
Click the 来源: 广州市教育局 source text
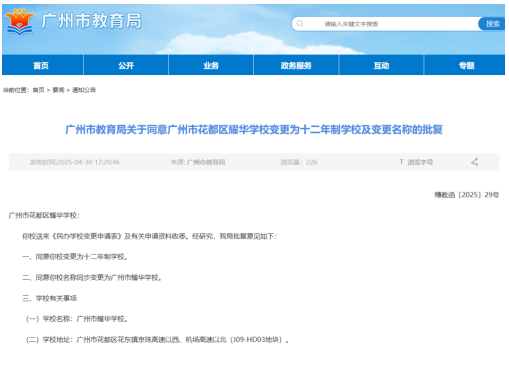click(198, 162)
